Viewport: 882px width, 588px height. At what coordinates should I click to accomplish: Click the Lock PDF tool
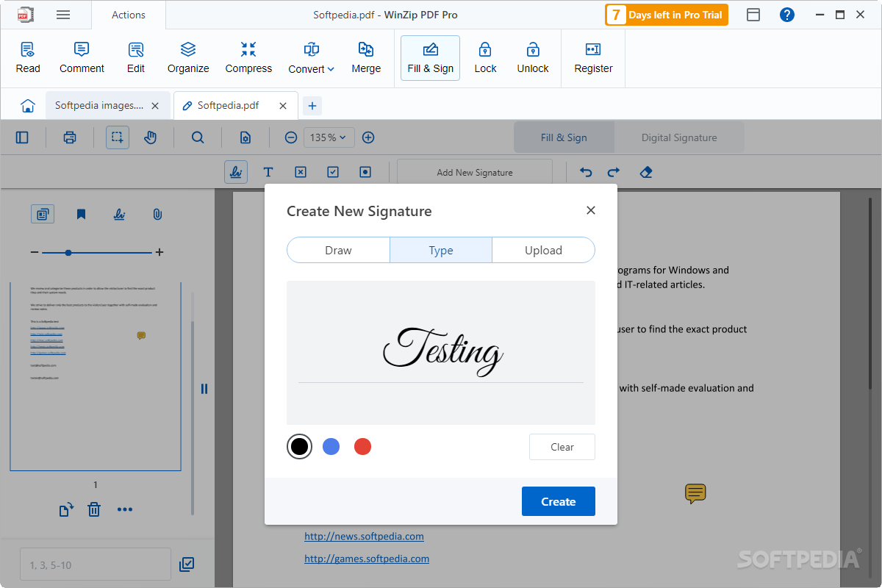(x=485, y=58)
